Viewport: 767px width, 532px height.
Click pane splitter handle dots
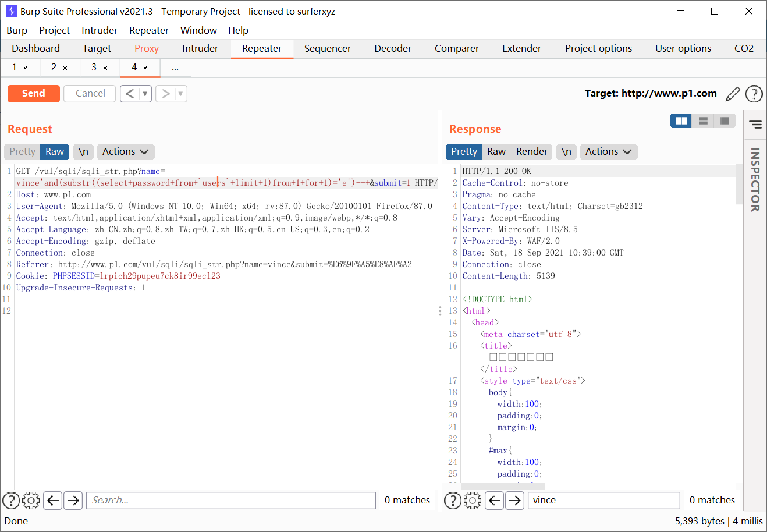[440, 311]
